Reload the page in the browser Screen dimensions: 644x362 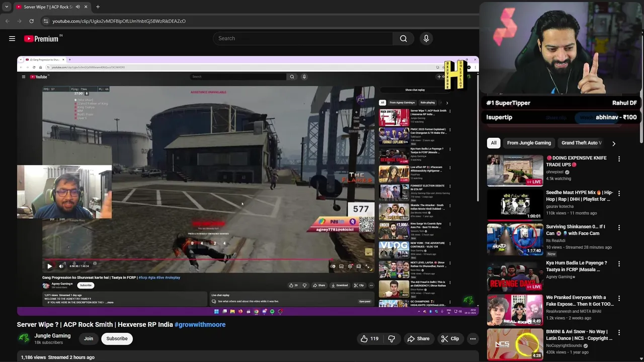click(x=31, y=21)
